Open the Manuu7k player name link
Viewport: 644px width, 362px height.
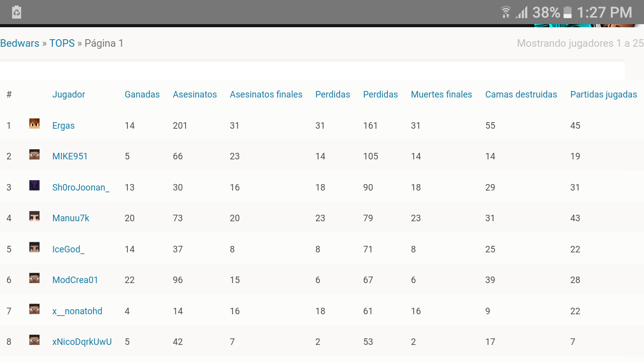point(71,218)
